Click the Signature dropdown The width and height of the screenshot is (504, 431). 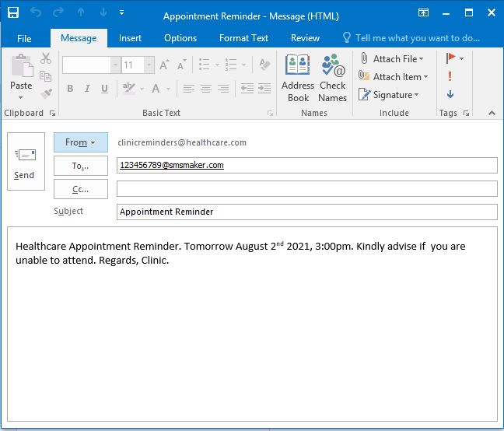click(x=389, y=95)
